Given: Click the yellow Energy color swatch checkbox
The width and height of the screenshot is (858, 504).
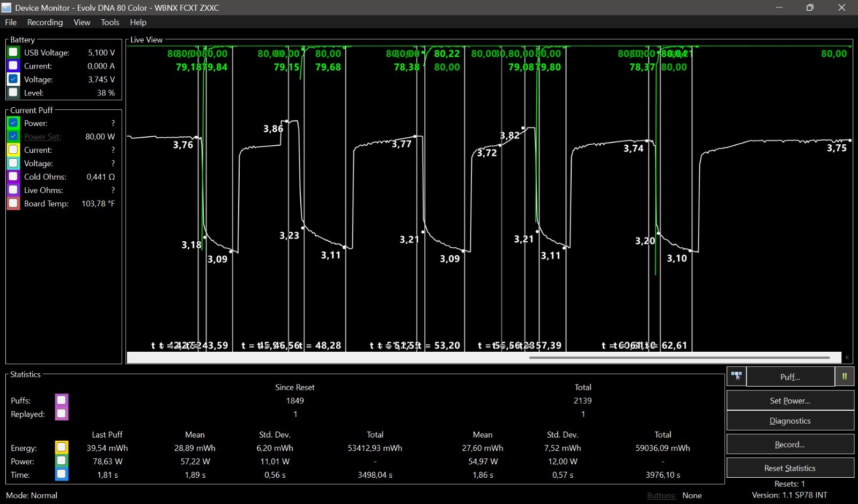Looking at the screenshot, I should coord(62,447).
